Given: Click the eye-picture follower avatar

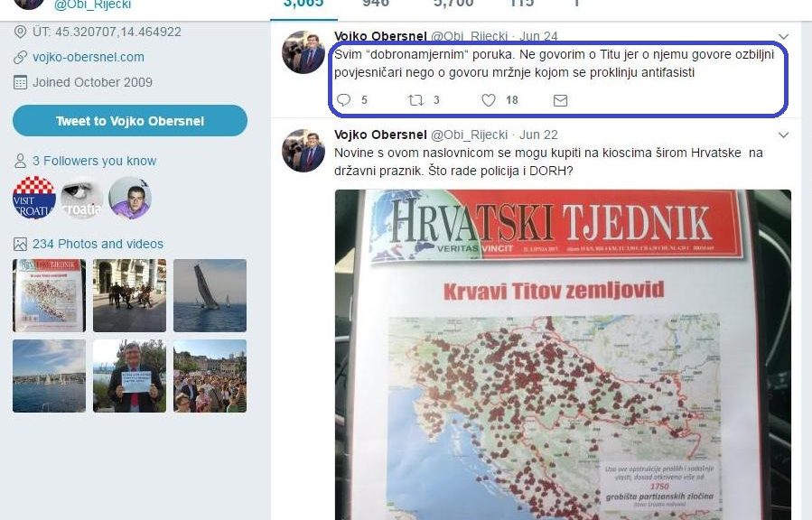Looking at the screenshot, I should pyautogui.click(x=82, y=198).
